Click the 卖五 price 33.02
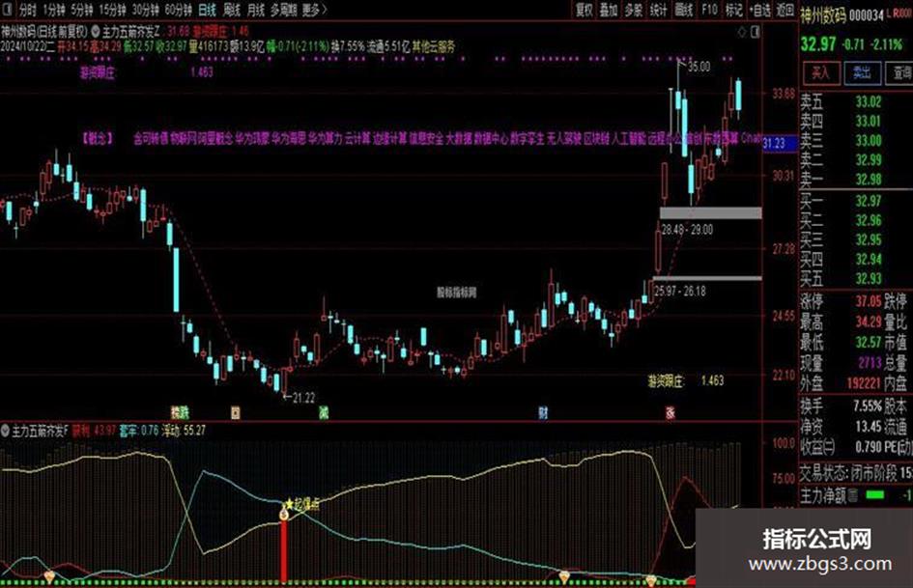 pos(869,102)
